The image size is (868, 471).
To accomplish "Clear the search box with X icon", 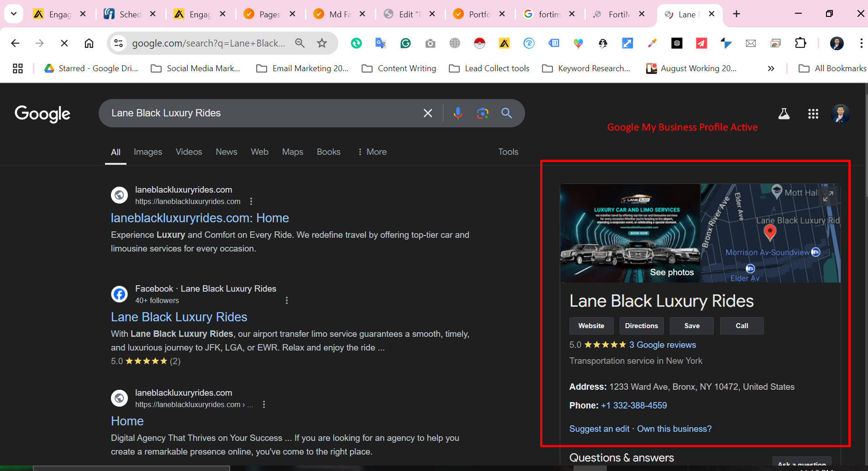I will tap(428, 113).
